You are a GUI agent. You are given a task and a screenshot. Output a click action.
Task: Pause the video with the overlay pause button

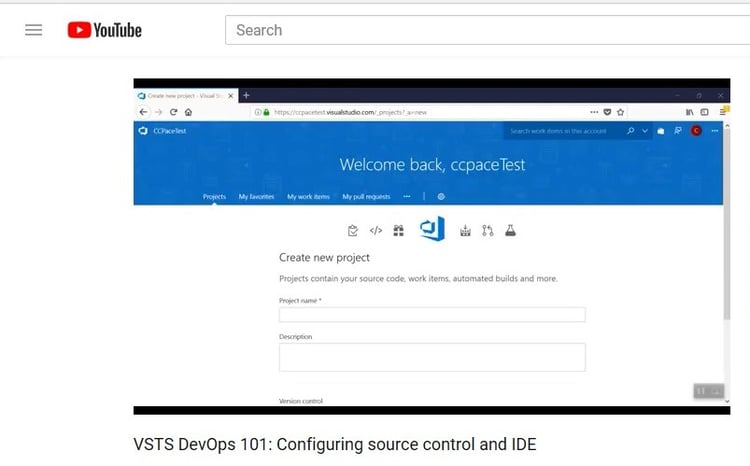(x=701, y=391)
